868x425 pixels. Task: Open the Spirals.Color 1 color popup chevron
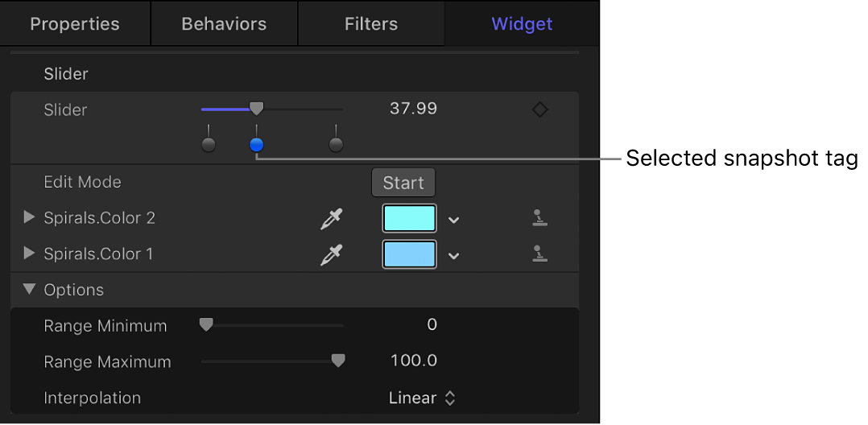tap(454, 256)
